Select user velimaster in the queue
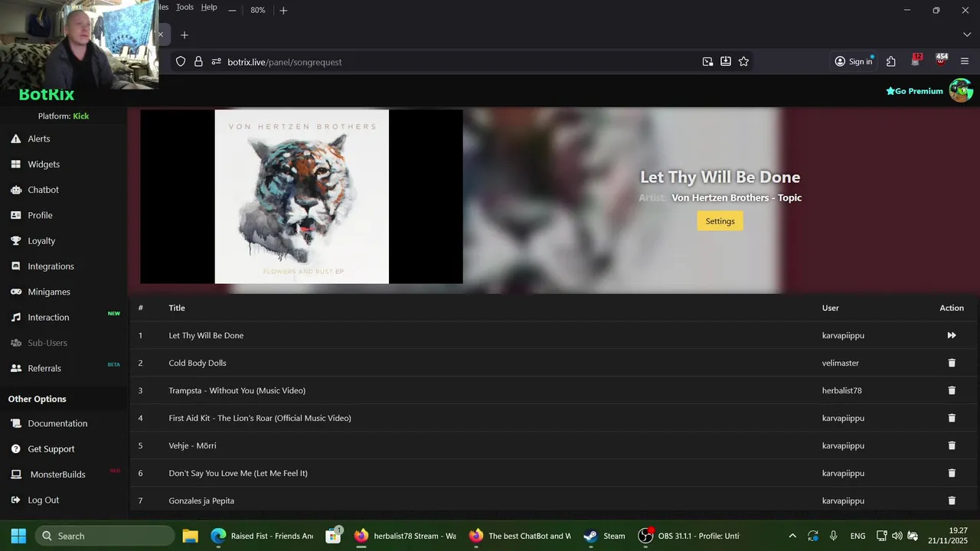Viewport: 980px width, 551px height. tap(841, 363)
